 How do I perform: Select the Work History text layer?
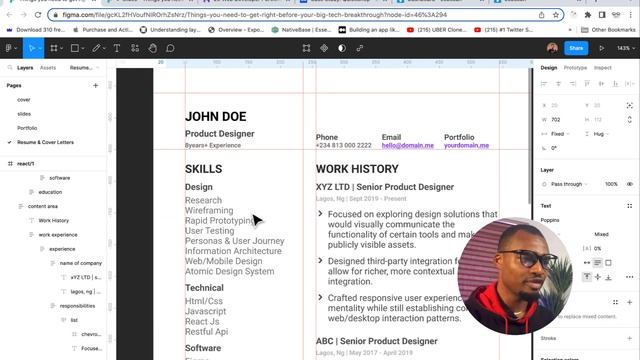click(53, 220)
